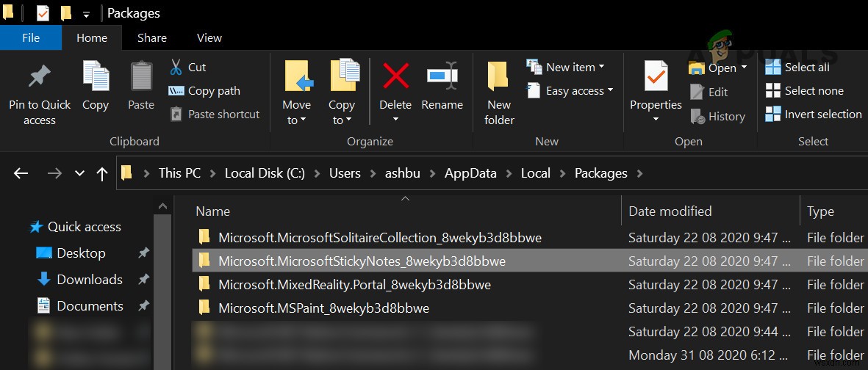868x370 pixels.
Task: Click the Pin to Quick access icon
Action: point(39,77)
